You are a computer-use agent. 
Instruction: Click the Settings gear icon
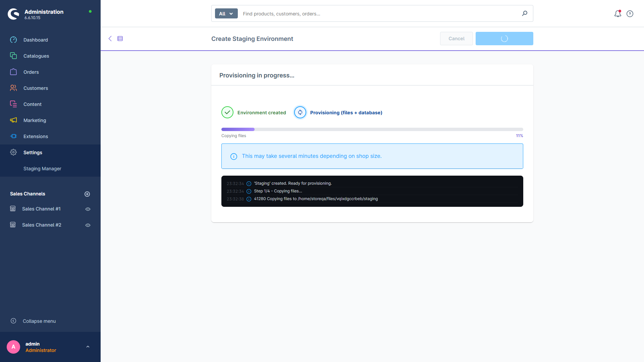pos(13,153)
